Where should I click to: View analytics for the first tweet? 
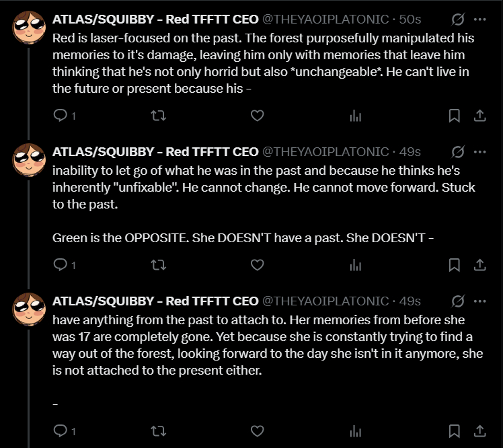pos(355,116)
